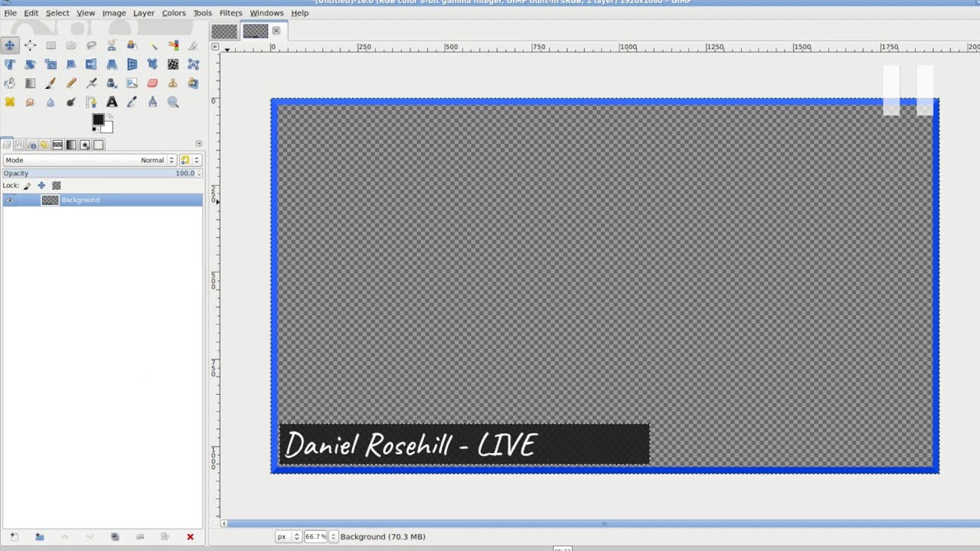Screen dimensions: 980x551
Task: Click the layer Opacity slider
Action: 99,173
